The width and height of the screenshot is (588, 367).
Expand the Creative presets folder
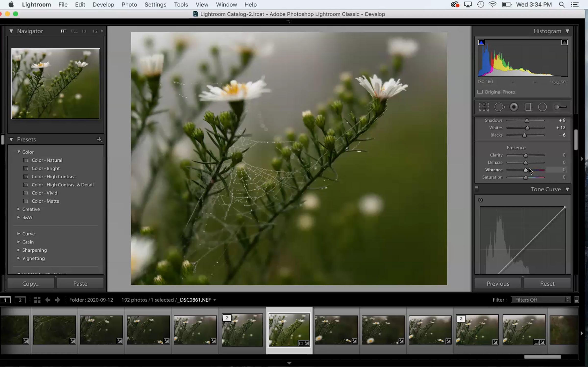pyautogui.click(x=19, y=209)
